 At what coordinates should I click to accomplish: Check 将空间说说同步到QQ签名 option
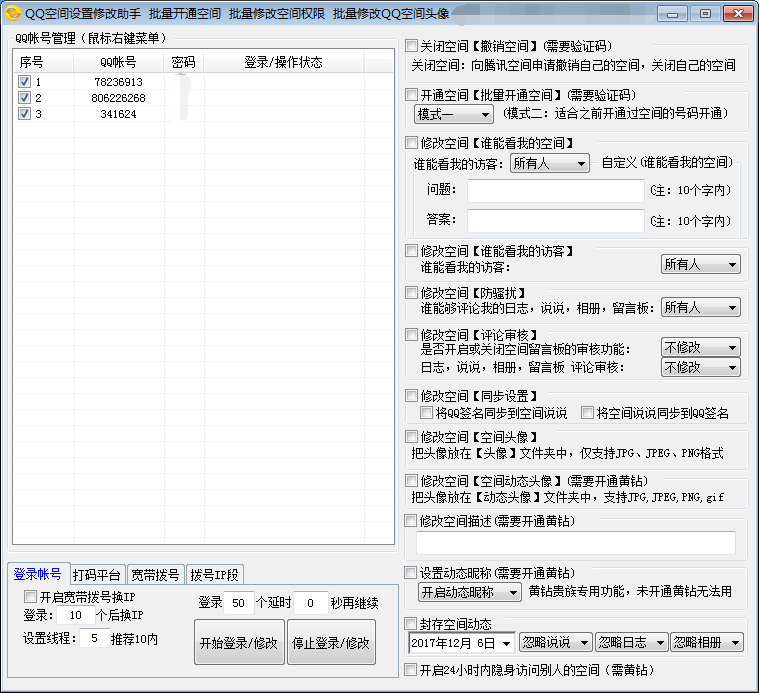point(587,412)
